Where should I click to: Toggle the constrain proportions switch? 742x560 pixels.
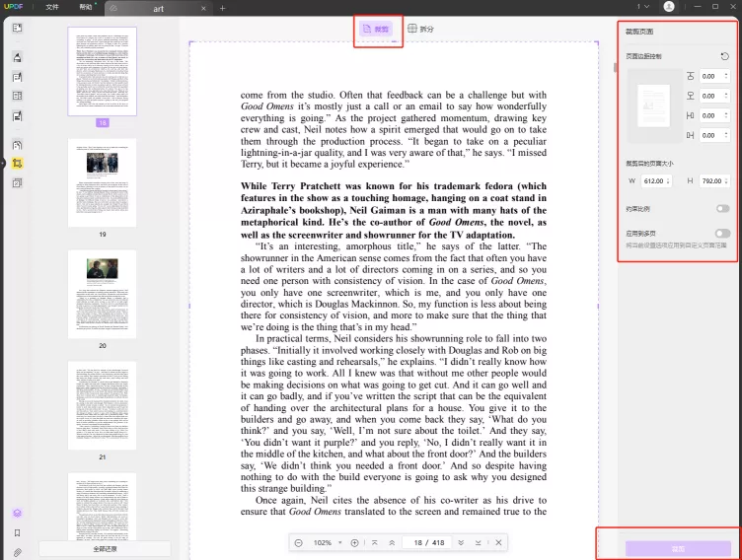[722, 209]
